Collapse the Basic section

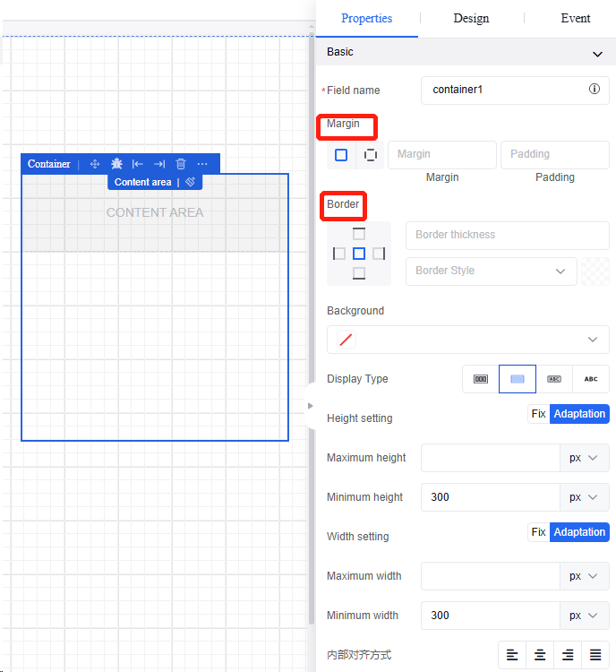pos(597,54)
